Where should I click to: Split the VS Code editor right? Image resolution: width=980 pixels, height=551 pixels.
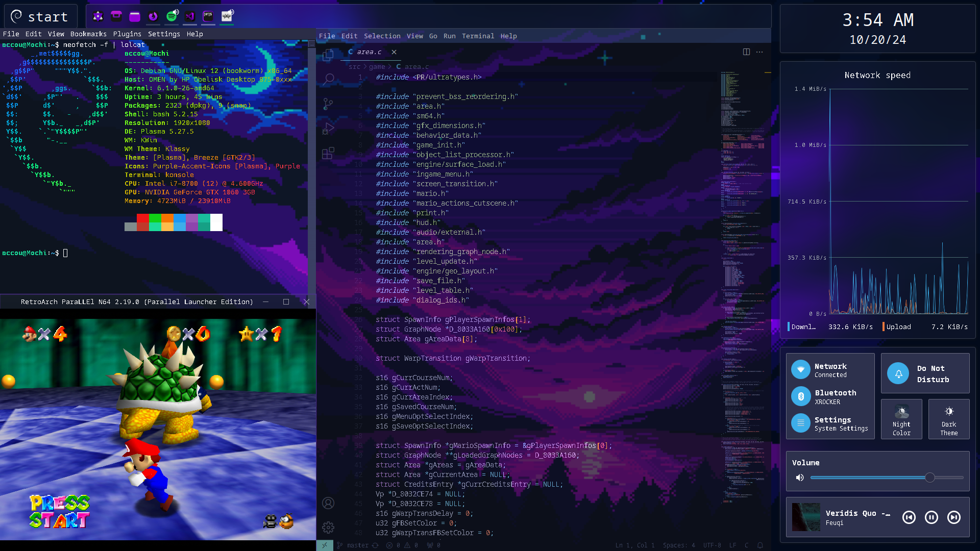746,52
